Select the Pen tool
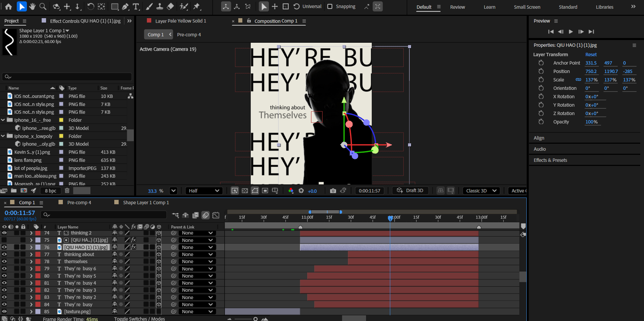 pyautogui.click(x=125, y=6)
